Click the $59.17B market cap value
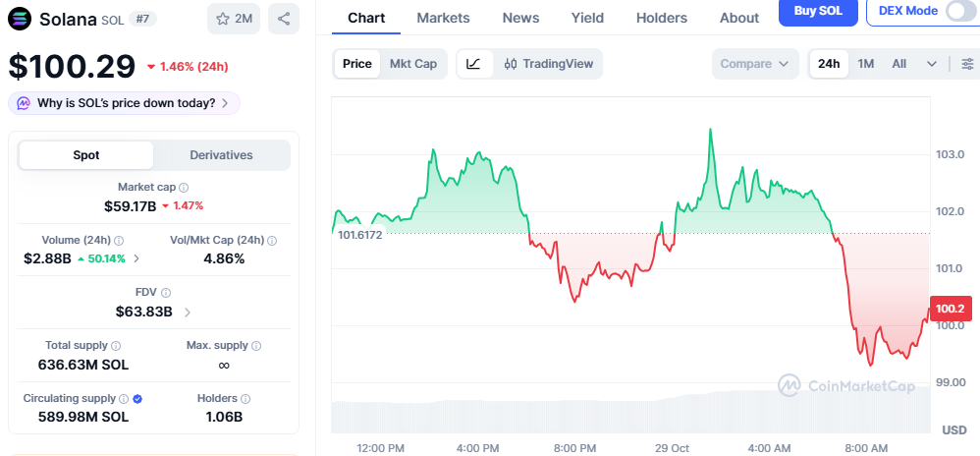This screenshot has height=456, width=980. (130, 205)
